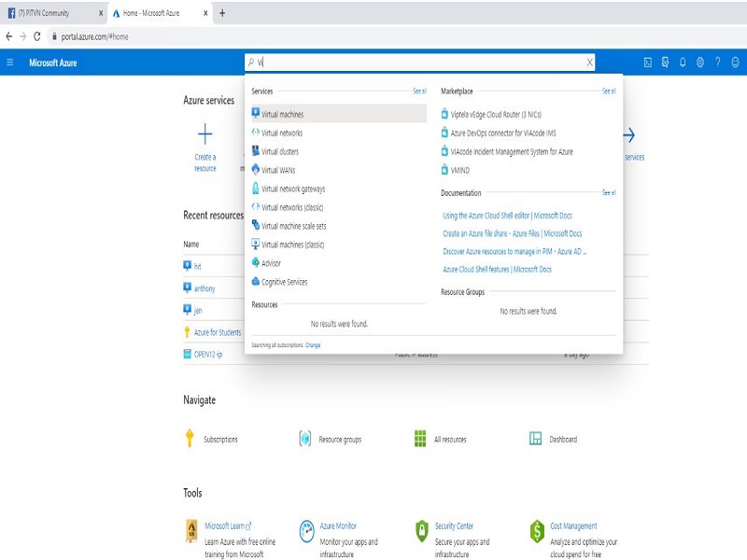The width and height of the screenshot is (747, 560).
Task: Click the browser address bar URL
Action: 94,36
